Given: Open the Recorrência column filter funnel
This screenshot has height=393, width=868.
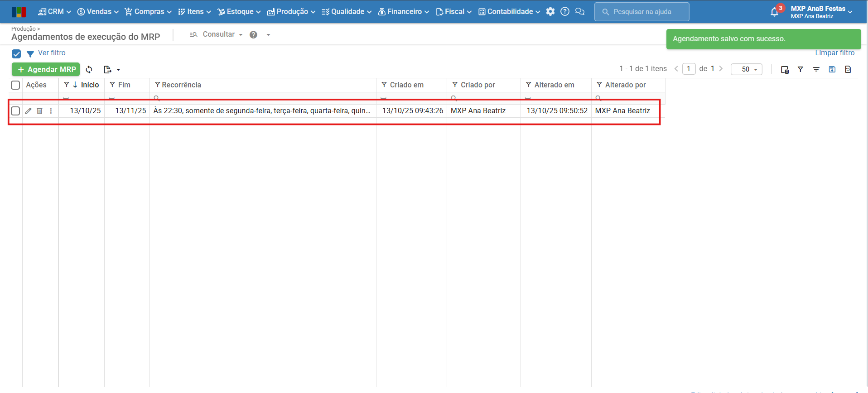Looking at the screenshot, I should coord(157,85).
